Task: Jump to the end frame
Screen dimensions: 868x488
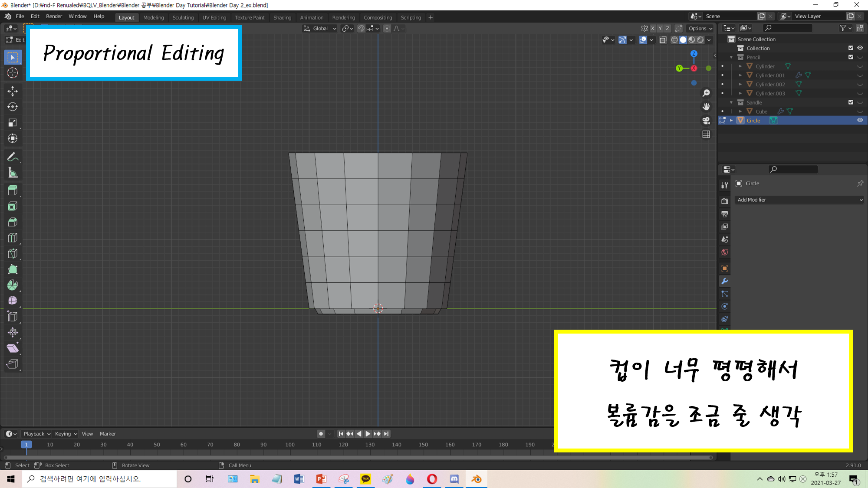Action: (x=386, y=434)
